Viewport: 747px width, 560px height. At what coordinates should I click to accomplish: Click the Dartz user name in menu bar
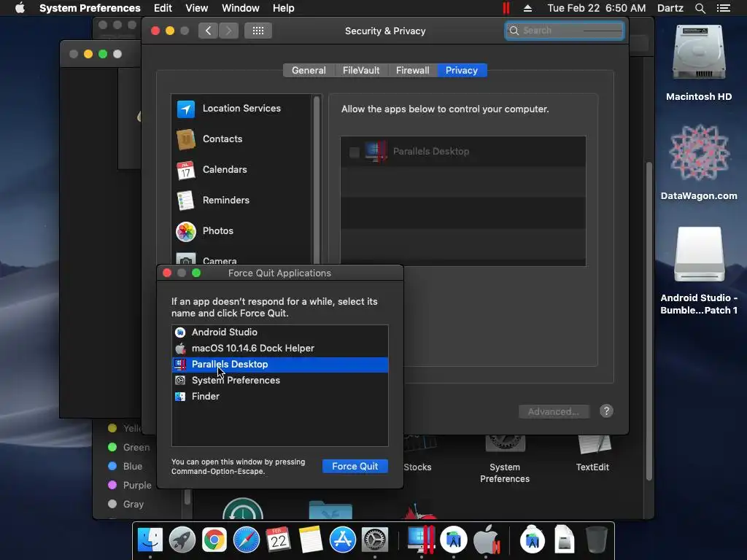pyautogui.click(x=670, y=8)
